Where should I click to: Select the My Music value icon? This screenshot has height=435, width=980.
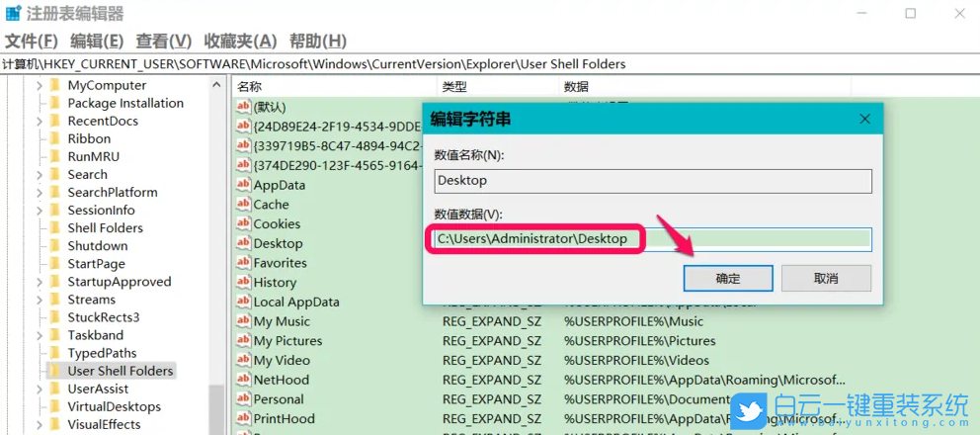tap(243, 321)
